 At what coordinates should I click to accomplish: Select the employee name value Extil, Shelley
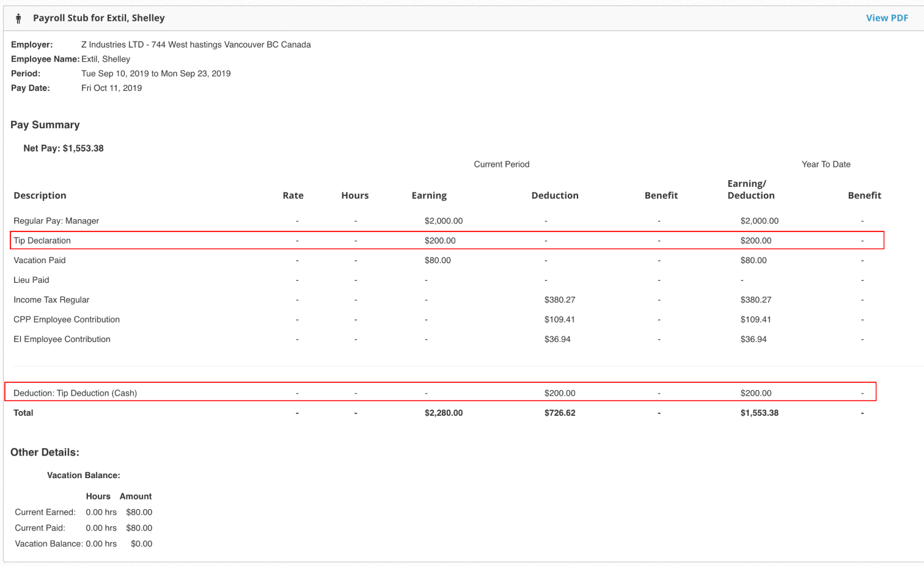106,59
